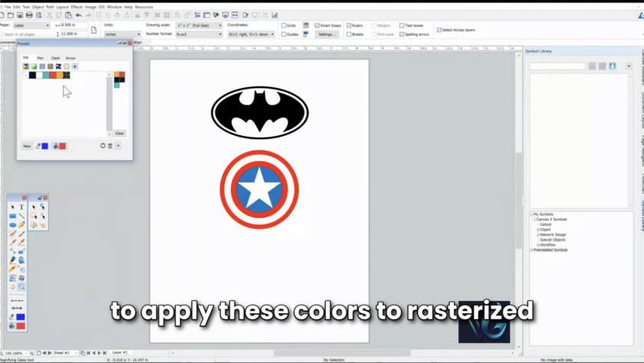This screenshot has height=363, width=644.
Task: Click the Paste icon in the toolbar
Action: (68, 15)
